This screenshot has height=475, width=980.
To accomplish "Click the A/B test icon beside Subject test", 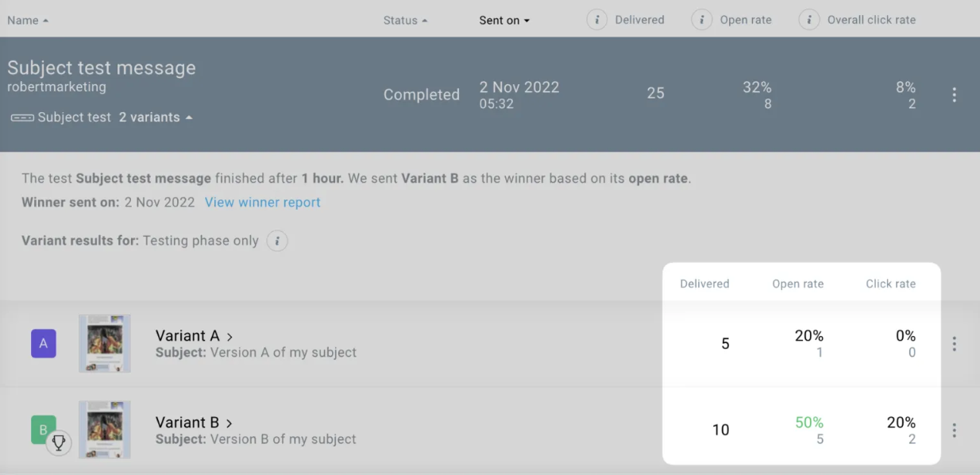I will [x=21, y=117].
